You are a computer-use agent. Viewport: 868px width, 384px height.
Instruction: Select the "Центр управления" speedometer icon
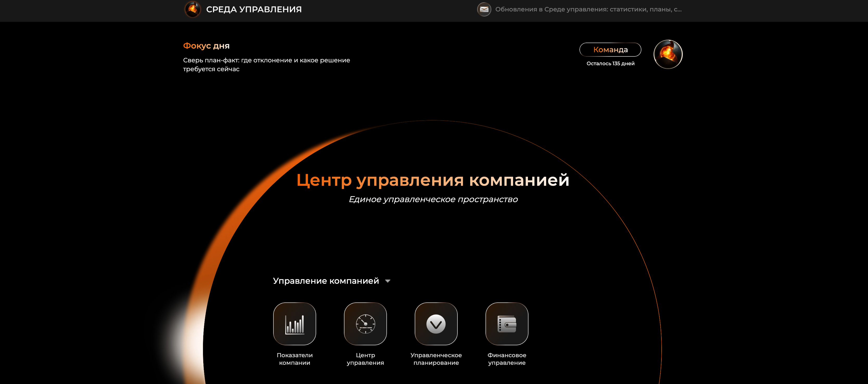365,324
